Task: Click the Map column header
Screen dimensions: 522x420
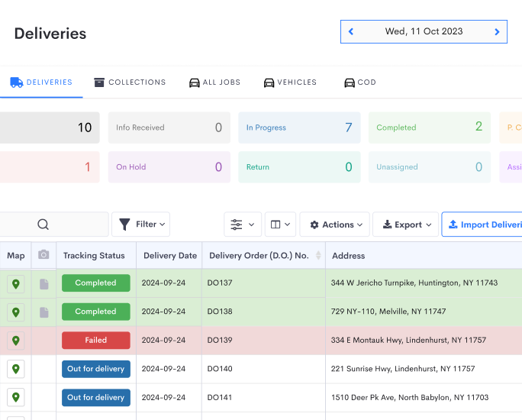Action: 16,256
